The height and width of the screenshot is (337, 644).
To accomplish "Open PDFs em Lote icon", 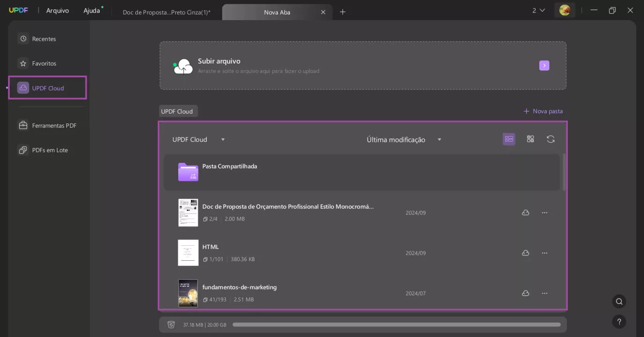I will (x=23, y=150).
